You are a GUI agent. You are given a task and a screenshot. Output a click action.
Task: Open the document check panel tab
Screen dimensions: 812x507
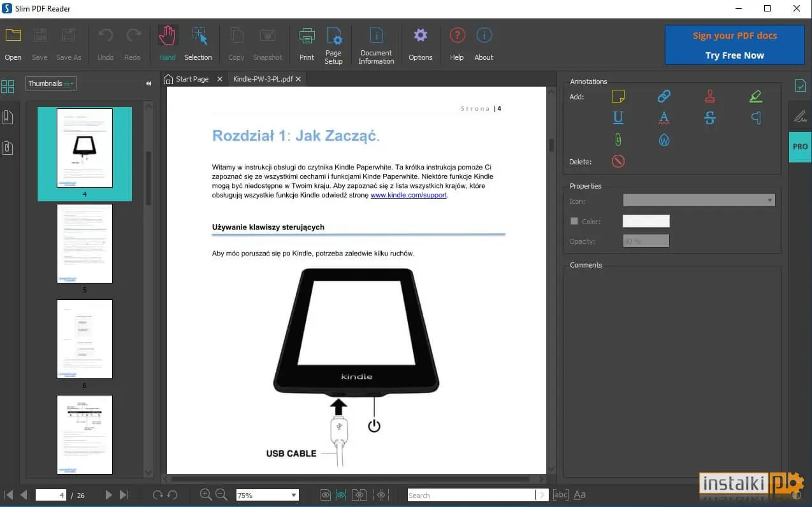pos(800,85)
